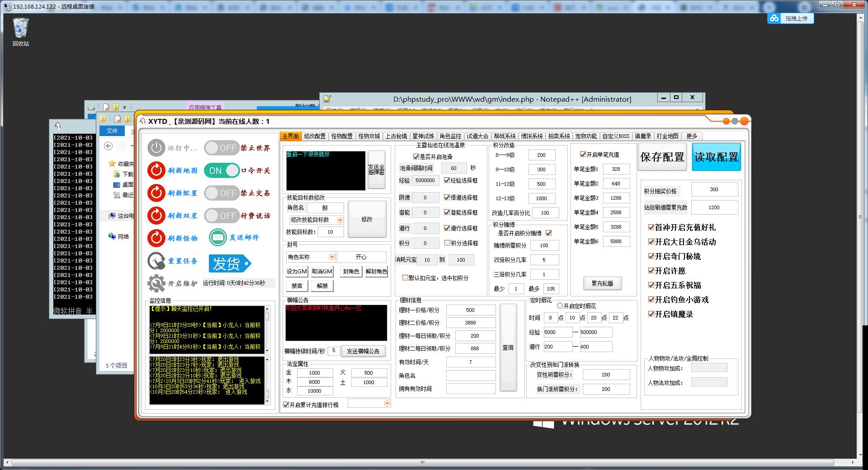
Task: Click the 保存配置 button
Action: coord(662,156)
